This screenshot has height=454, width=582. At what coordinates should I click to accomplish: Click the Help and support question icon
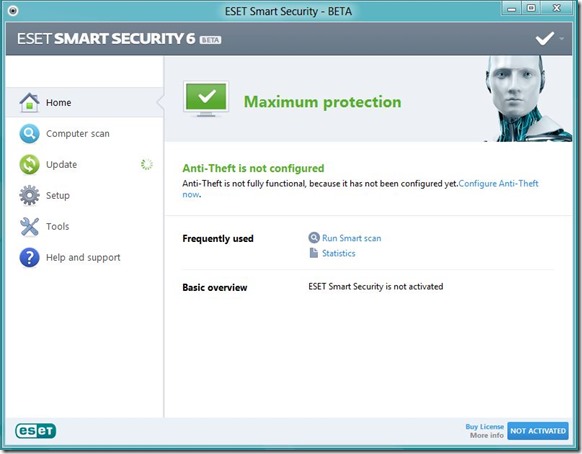pos(29,257)
